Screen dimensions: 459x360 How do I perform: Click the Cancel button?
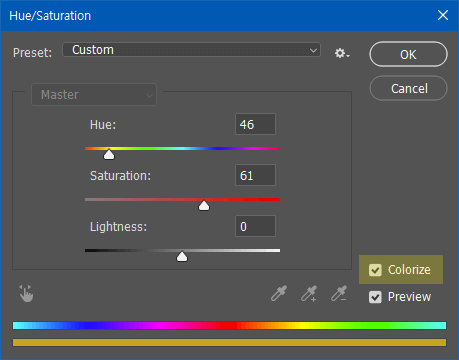408,88
